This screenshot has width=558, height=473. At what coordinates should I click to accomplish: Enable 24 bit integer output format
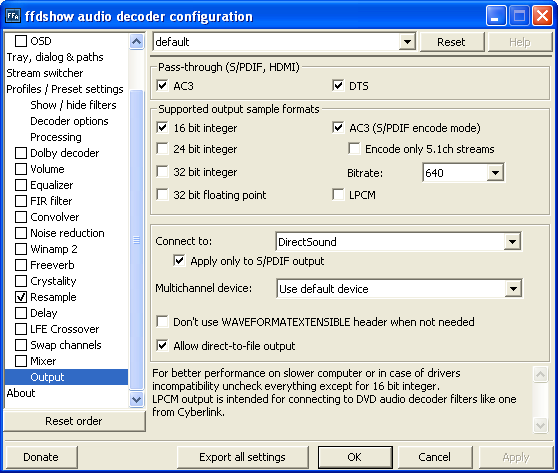(x=162, y=148)
